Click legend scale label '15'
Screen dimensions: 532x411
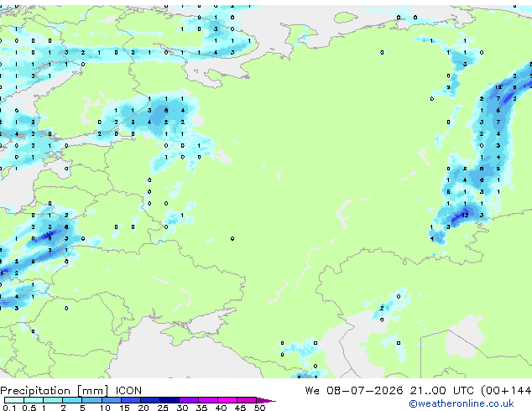(x=124, y=408)
